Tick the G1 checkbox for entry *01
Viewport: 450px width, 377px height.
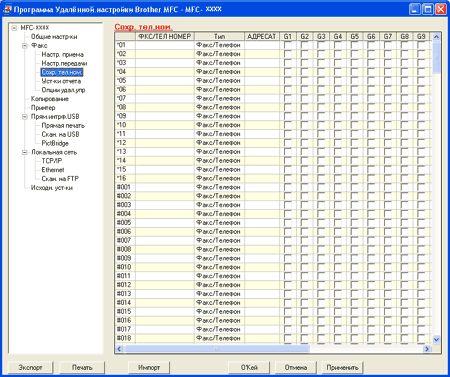tap(288, 45)
